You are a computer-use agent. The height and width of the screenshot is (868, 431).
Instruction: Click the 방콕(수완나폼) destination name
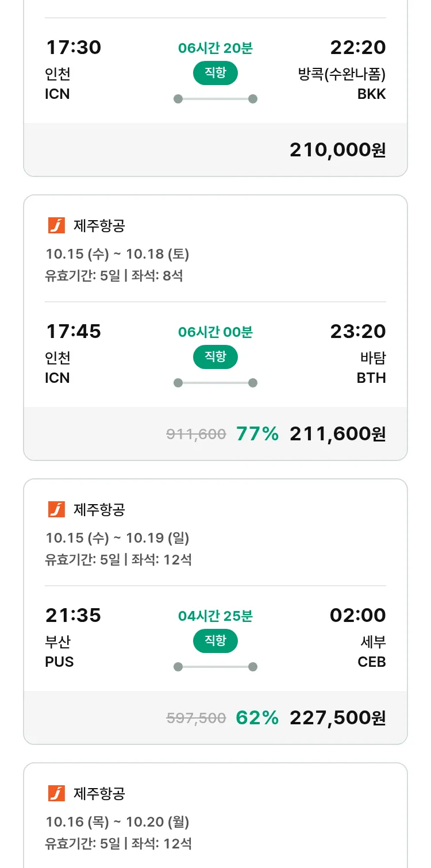[342, 75]
